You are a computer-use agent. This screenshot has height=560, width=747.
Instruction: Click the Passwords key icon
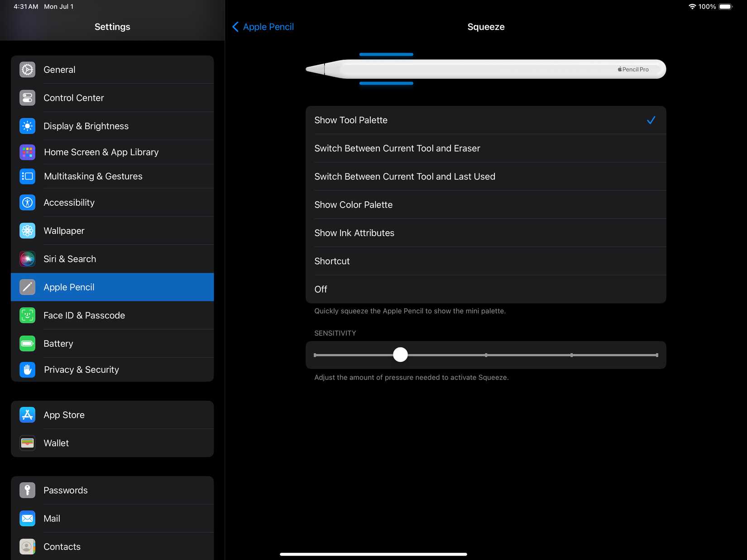pyautogui.click(x=28, y=490)
